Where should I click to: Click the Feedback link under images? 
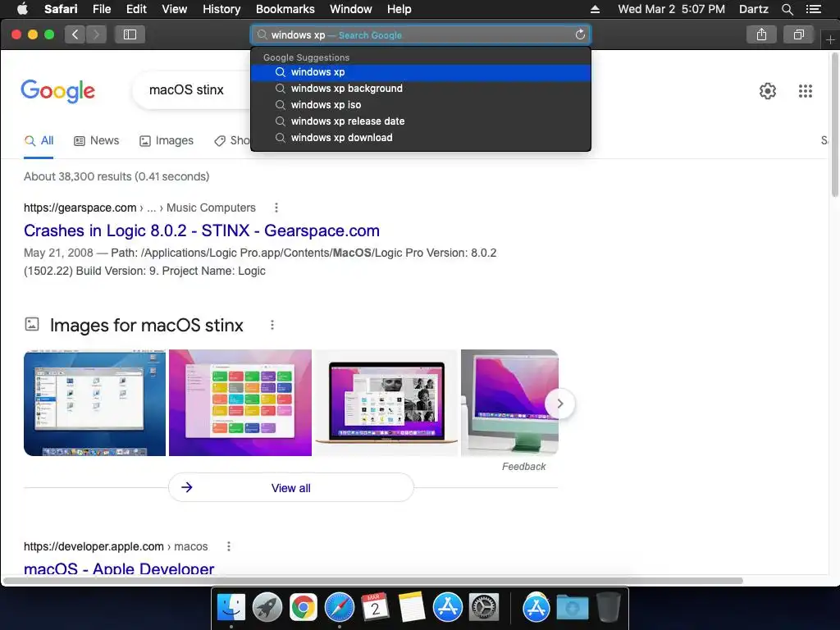pyautogui.click(x=523, y=467)
